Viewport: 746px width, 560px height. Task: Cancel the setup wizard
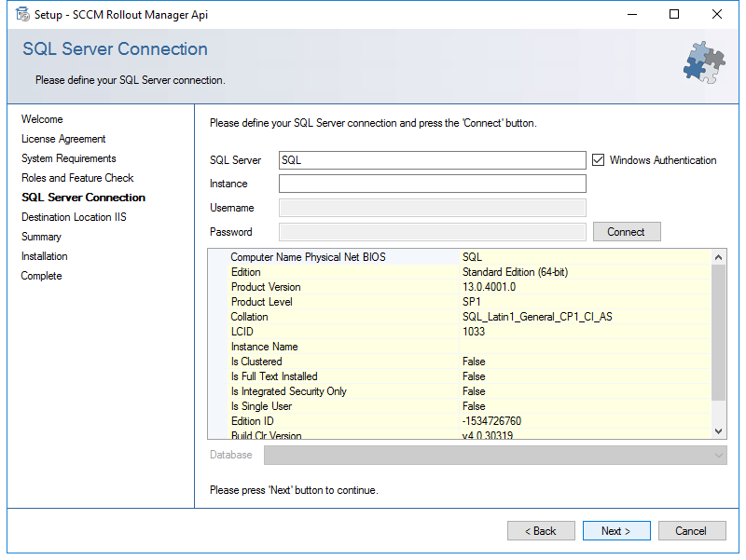[x=692, y=531]
